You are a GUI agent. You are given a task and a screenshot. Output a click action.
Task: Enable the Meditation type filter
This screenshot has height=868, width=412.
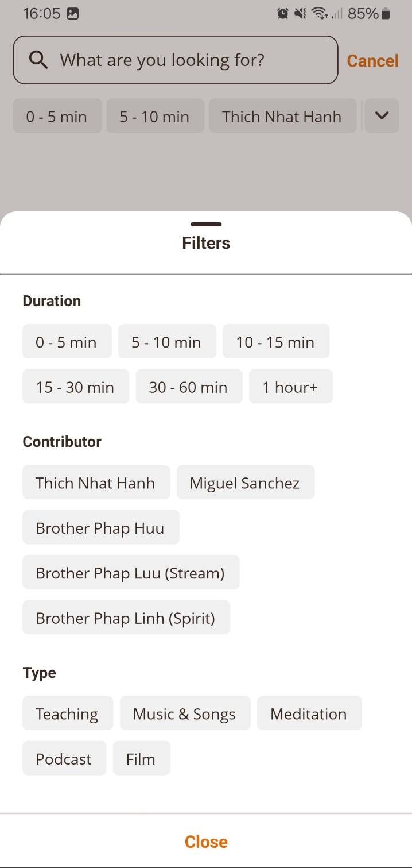pyautogui.click(x=309, y=713)
